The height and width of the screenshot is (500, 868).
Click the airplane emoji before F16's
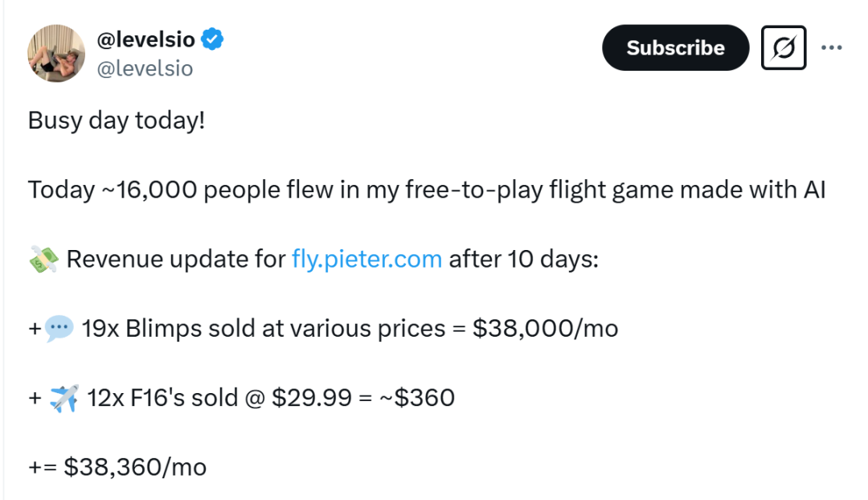tap(63, 397)
